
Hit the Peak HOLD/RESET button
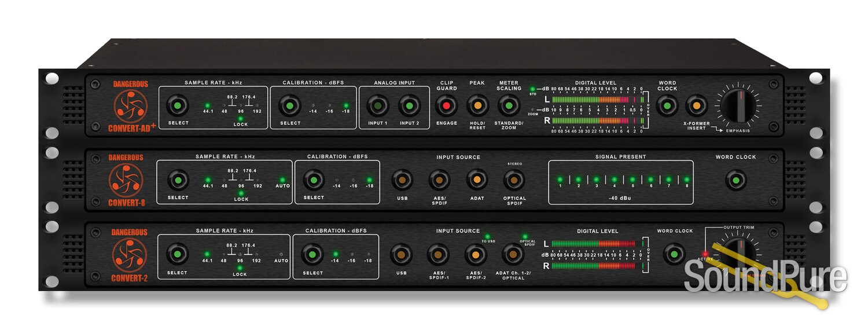pyautogui.click(x=477, y=106)
